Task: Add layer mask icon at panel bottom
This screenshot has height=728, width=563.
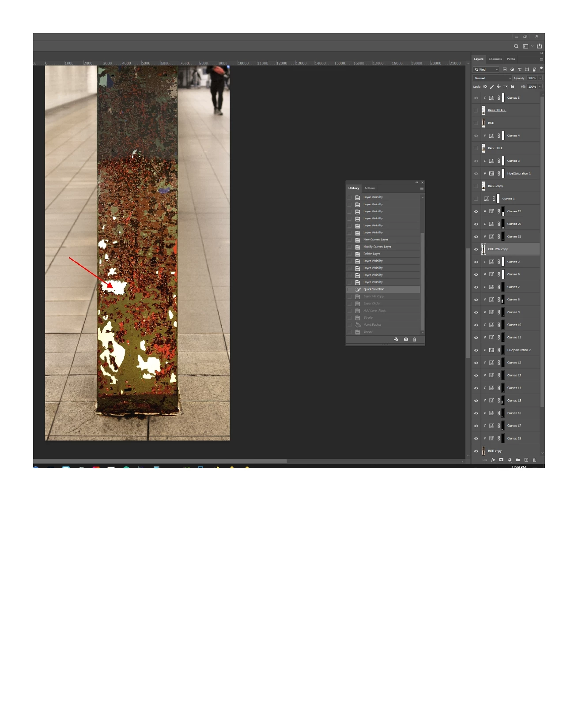Action: [501, 460]
